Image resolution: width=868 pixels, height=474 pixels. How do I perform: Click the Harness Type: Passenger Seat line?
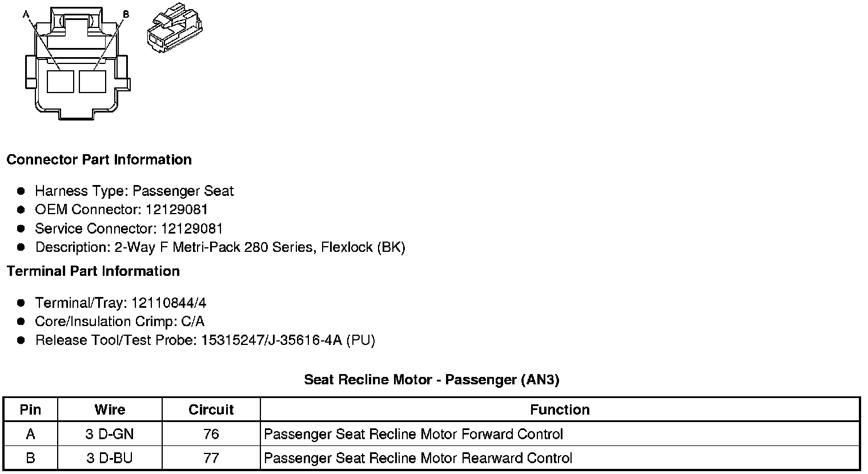point(134,191)
